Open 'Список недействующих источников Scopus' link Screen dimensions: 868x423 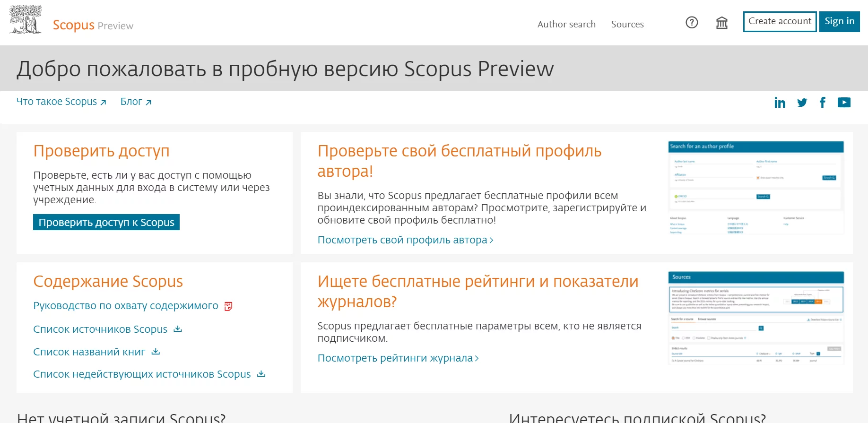[x=142, y=374]
